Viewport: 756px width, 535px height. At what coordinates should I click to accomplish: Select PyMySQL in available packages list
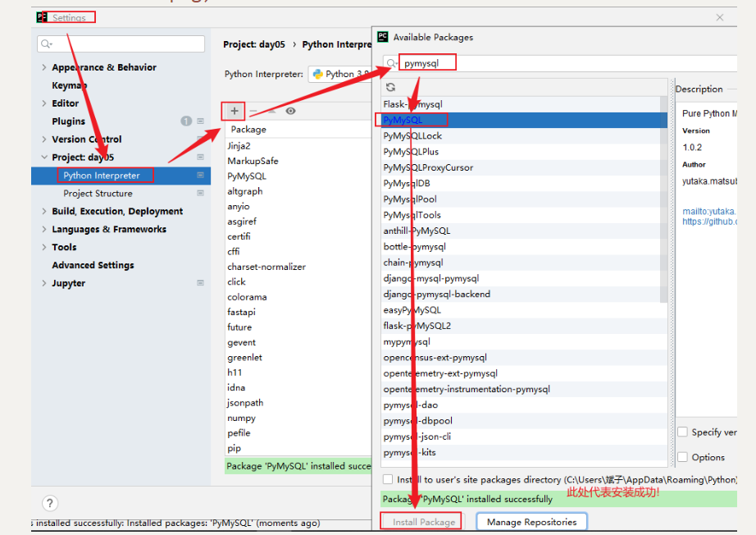(x=524, y=120)
